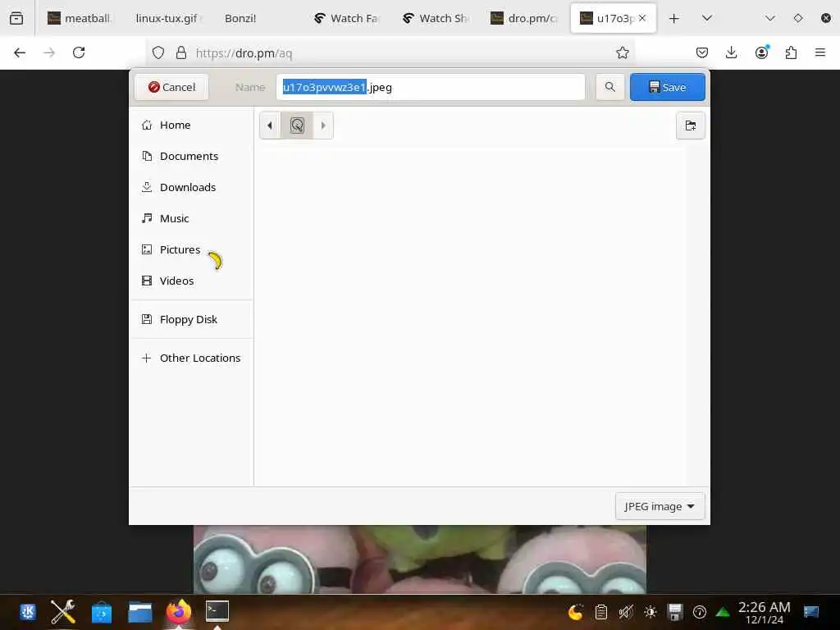Click the file name input field
840x630 pixels.
tap(430, 87)
